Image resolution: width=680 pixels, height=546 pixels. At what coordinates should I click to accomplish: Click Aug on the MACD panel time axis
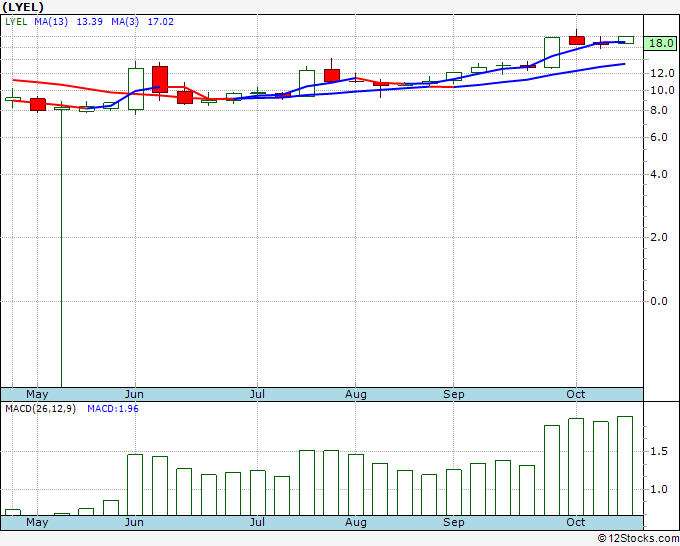tap(356, 522)
